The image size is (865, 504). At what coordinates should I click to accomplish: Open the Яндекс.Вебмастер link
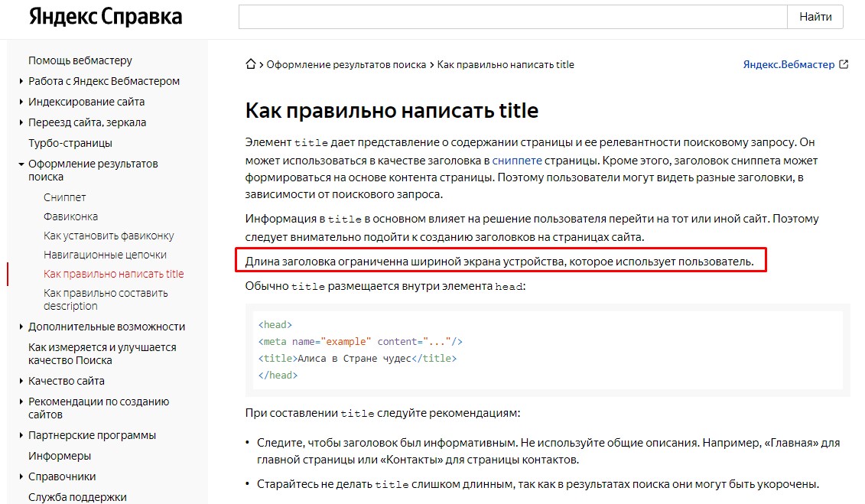(x=789, y=64)
